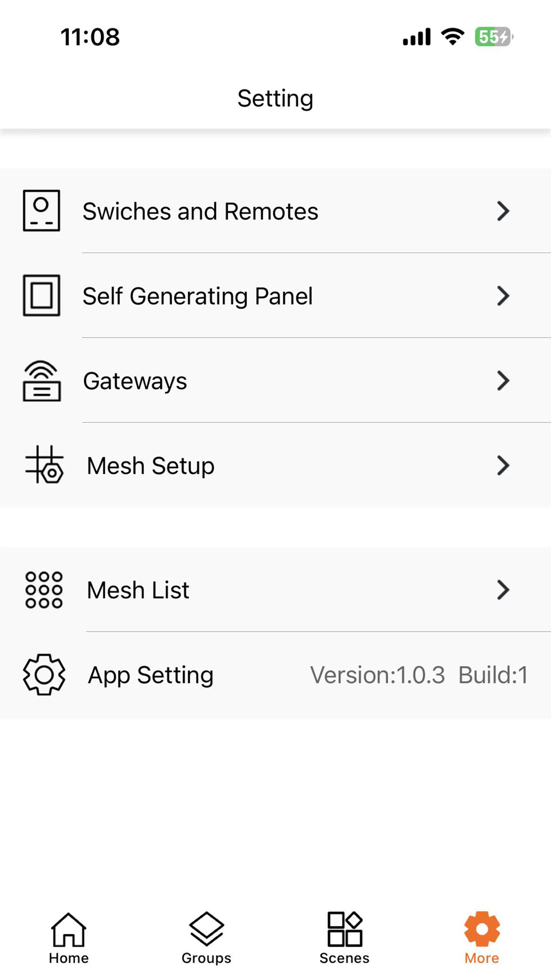The height and width of the screenshot is (980, 551).
Task: Expand Mesh List with its chevron
Action: [x=503, y=590]
